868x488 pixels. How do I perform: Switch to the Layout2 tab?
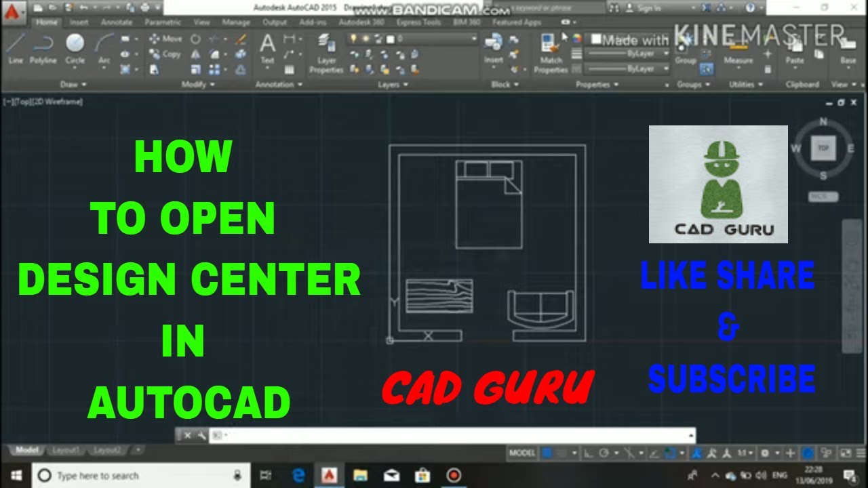[x=107, y=450]
